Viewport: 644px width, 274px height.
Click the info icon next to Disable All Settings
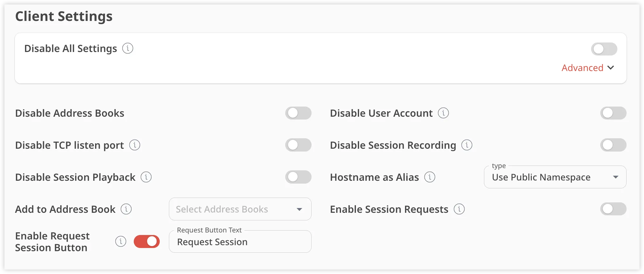pyautogui.click(x=128, y=48)
